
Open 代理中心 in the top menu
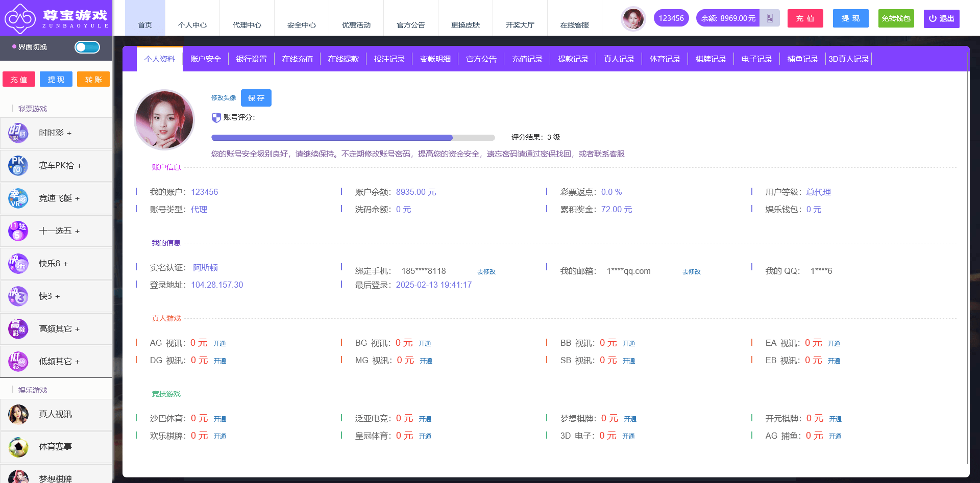(x=247, y=25)
